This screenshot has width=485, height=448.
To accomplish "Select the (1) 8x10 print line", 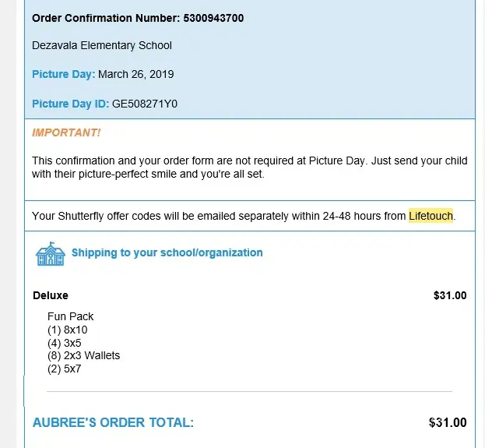I will pyautogui.click(x=68, y=330).
